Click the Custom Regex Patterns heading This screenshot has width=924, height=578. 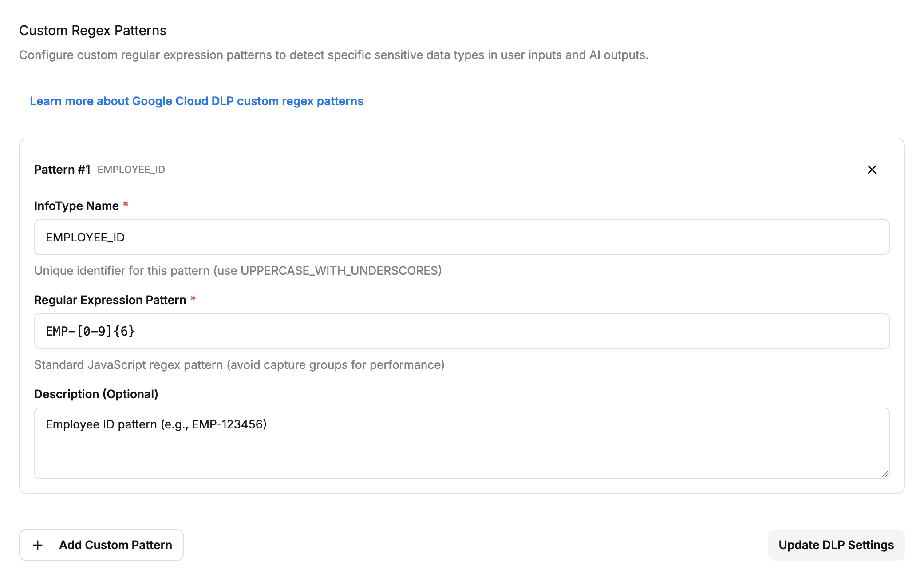(93, 30)
